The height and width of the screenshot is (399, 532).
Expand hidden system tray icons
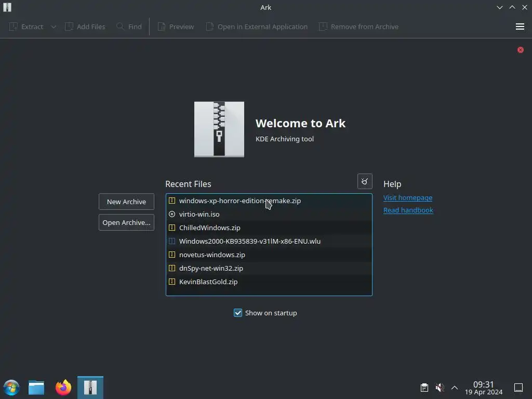(x=455, y=388)
